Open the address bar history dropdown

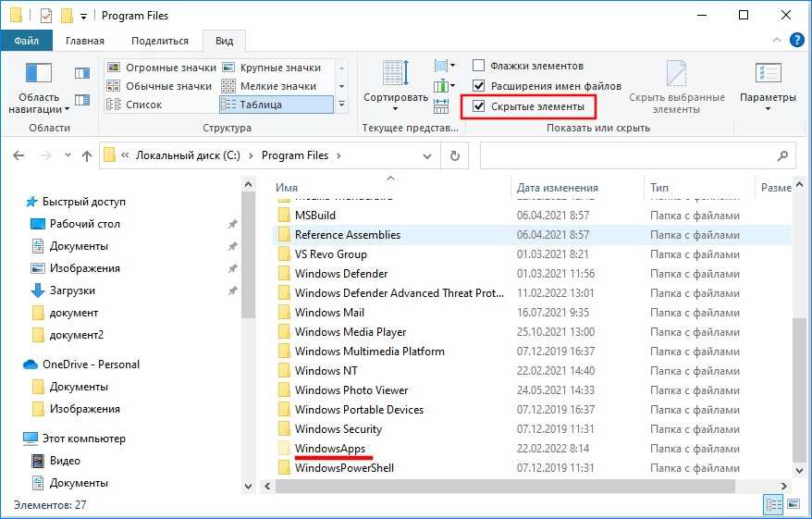pos(429,155)
